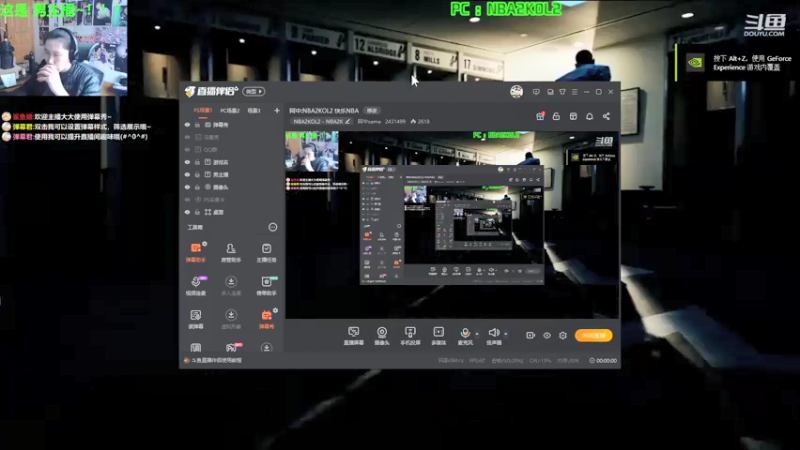The height and width of the screenshot is (450, 800).
Task: Add a new scene with plus button
Action: coord(277,111)
